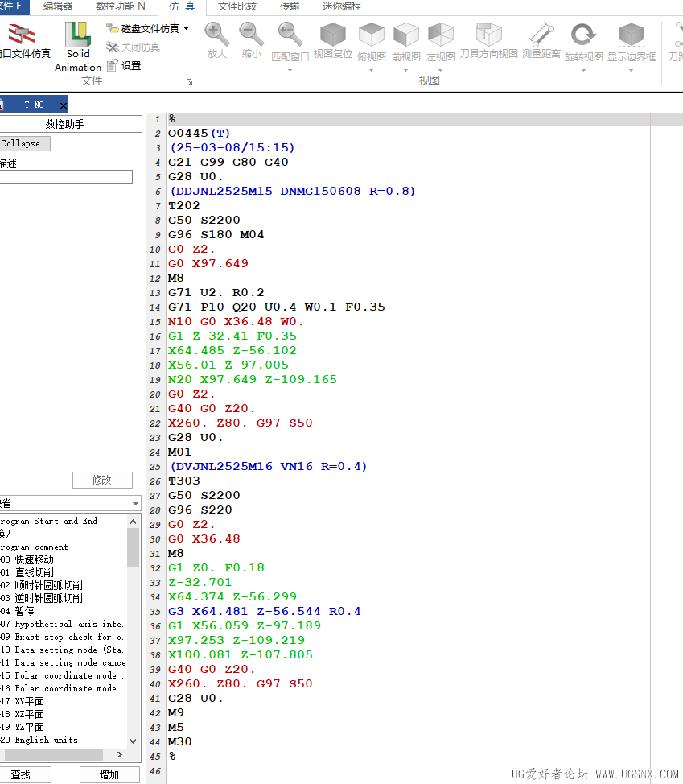
Task: Click the 修改 modify button
Action: pyautogui.click(x=102, y=480)
